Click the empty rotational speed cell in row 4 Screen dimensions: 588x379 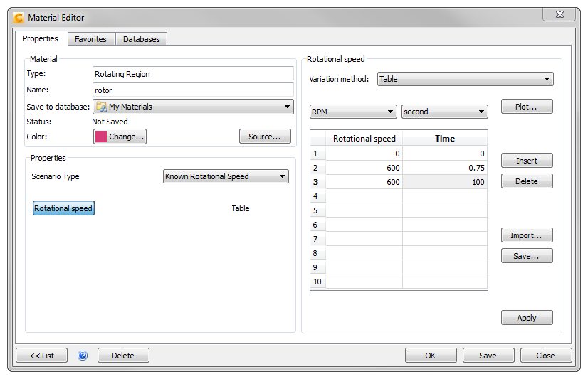364,196
